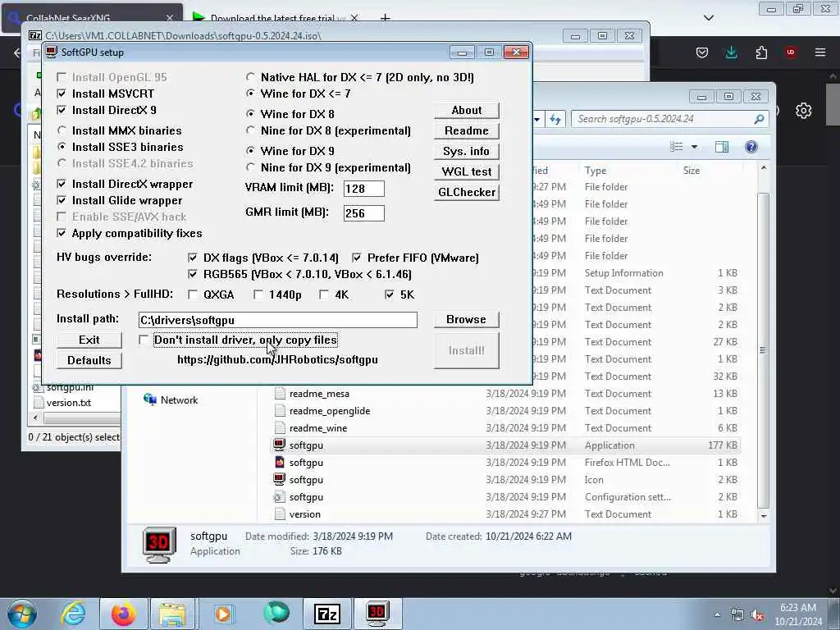This screenshot has height=630, width=840.
Task: Run the WGL test button
Action: pyautogui.click(x=467, y=171)
